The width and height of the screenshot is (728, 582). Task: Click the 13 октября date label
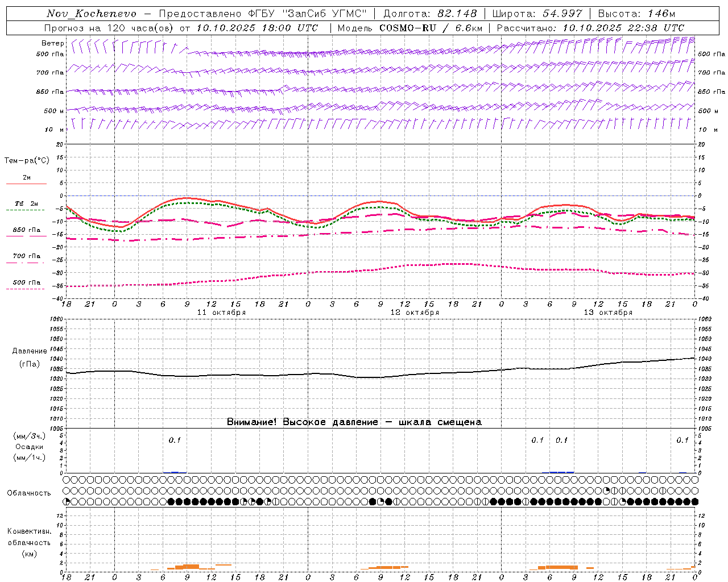click(608, 313)
